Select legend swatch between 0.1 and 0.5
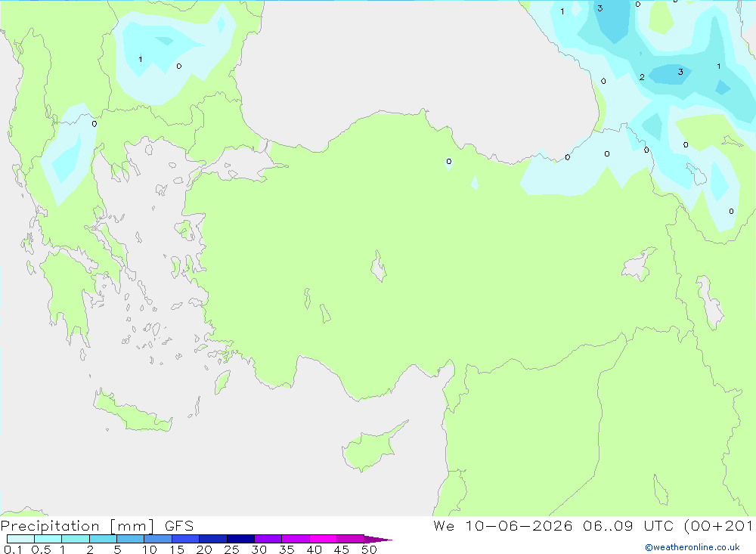 coord(20,539)
